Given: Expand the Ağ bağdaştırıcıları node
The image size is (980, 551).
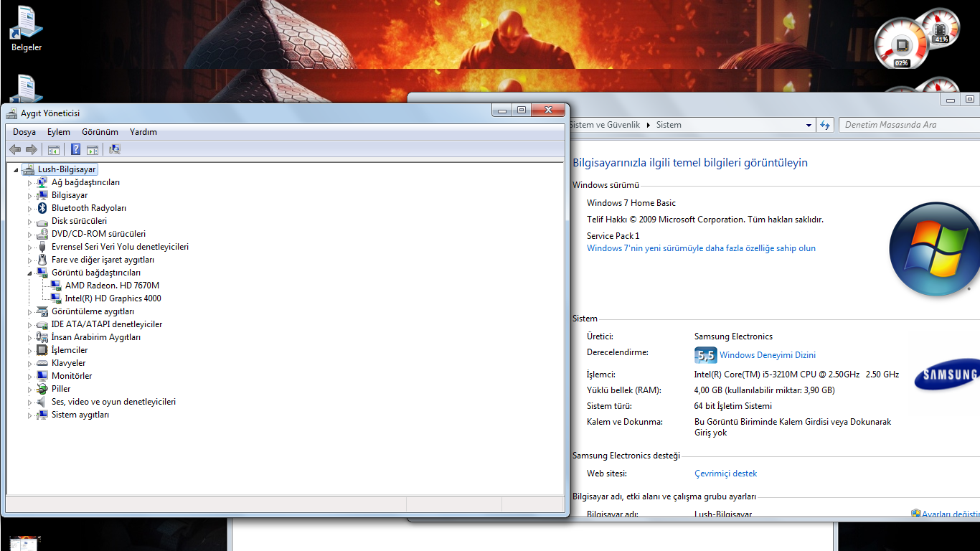Looking at the screenshot, I should point(30,183).
